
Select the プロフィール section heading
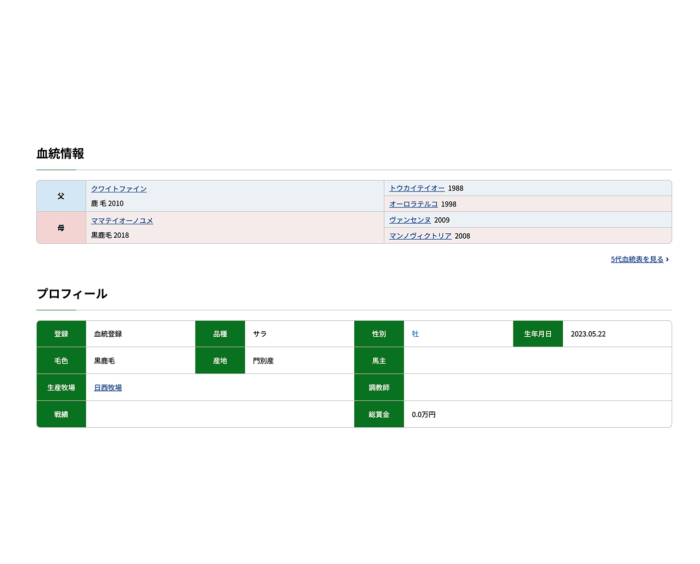tap(72, 294)
